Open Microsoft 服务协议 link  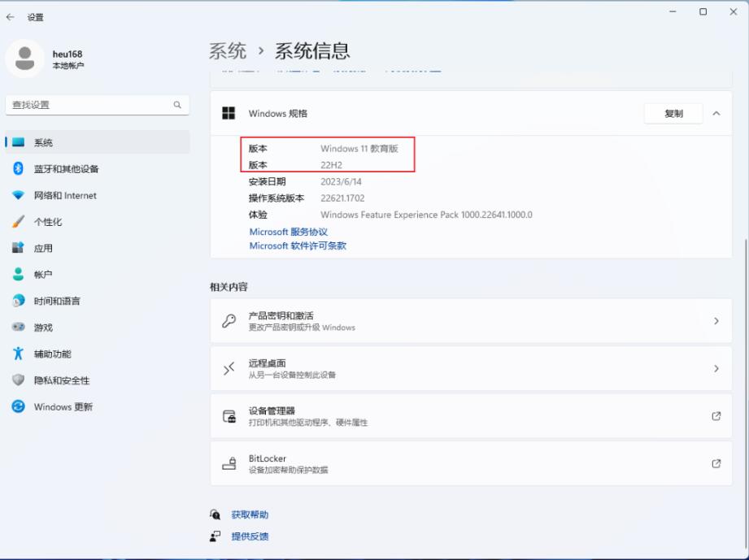289,232
